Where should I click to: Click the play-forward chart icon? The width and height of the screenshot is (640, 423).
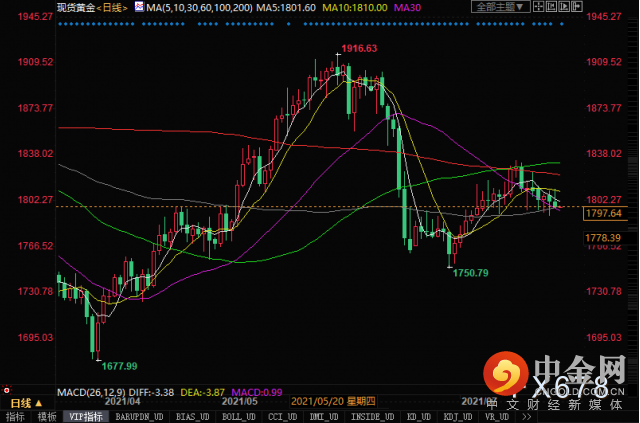(x=564, y=7)
